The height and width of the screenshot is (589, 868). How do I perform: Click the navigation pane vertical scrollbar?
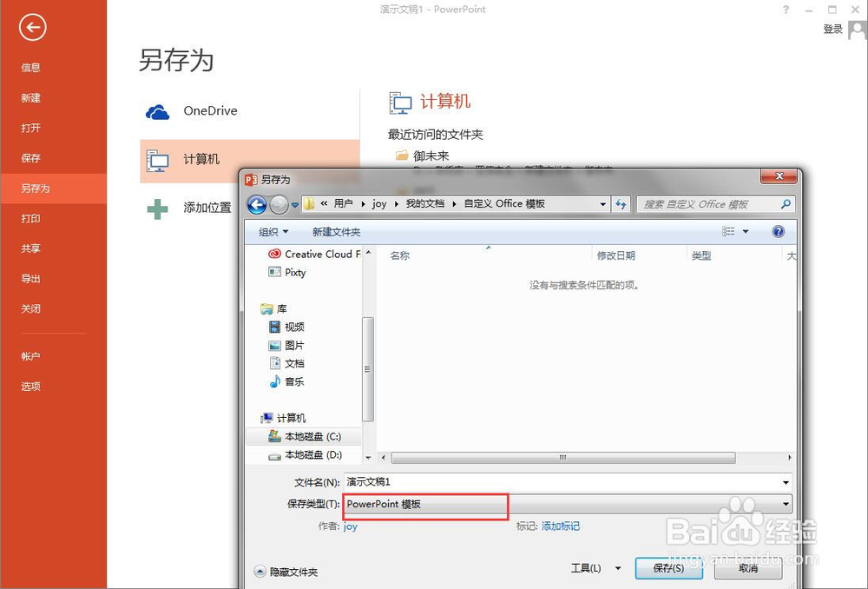pyautogui.click(x=367, y=369)
